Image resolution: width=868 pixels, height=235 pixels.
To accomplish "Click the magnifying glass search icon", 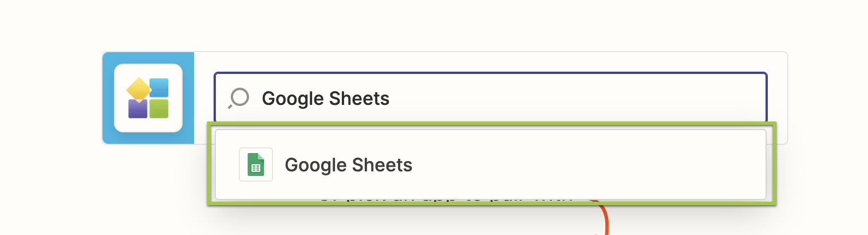I will pyautogui.click(x=238, y=99).
